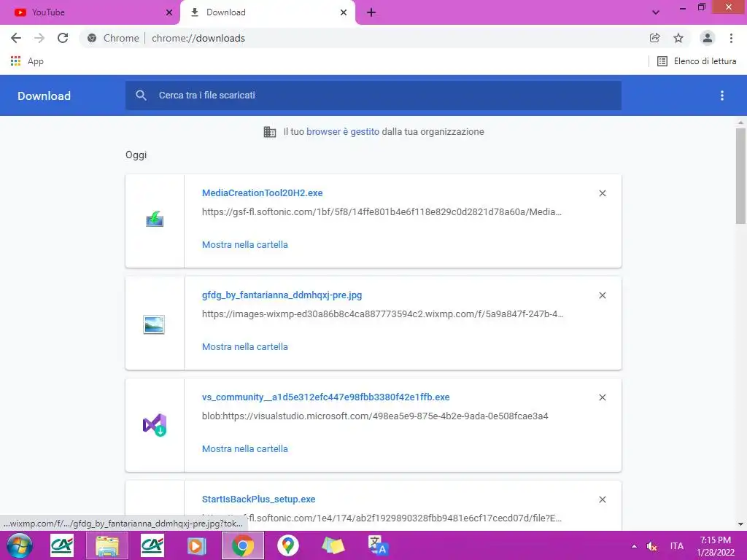The width and height of the screenshot is (747, 560).
Task: Open second Crédit Agricole taskbar icon
Action: pos(152,545)
